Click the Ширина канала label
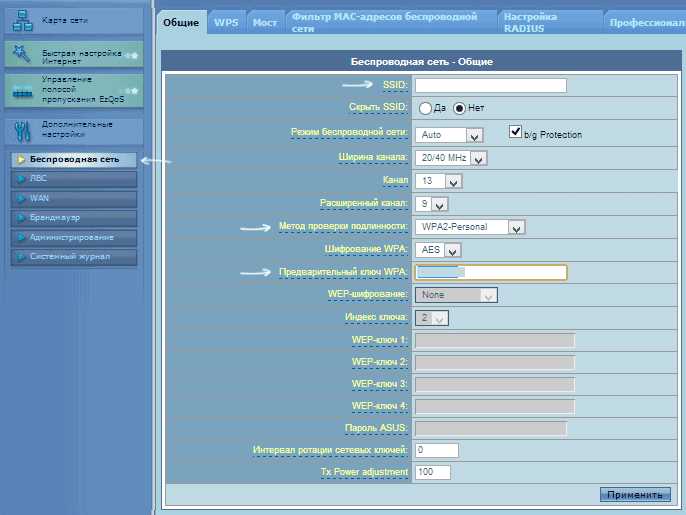The height and width of the screenshot is (515, 686). coord(373,157)
